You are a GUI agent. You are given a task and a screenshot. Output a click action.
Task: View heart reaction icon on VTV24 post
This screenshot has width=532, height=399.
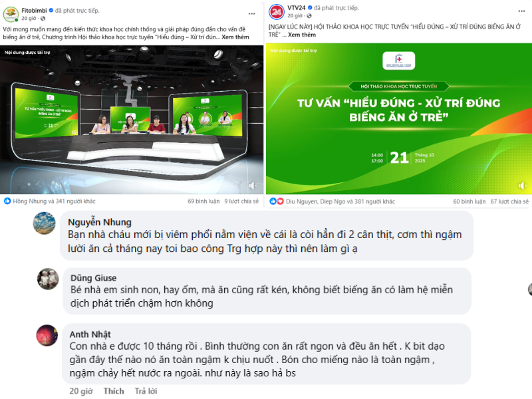click(x=280, y=201)
